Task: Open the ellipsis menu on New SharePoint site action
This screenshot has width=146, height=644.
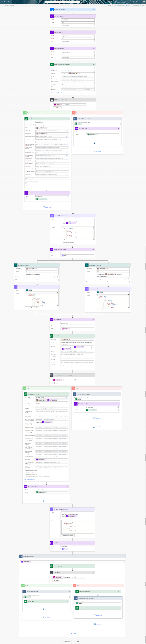Action: pos(68,119)
